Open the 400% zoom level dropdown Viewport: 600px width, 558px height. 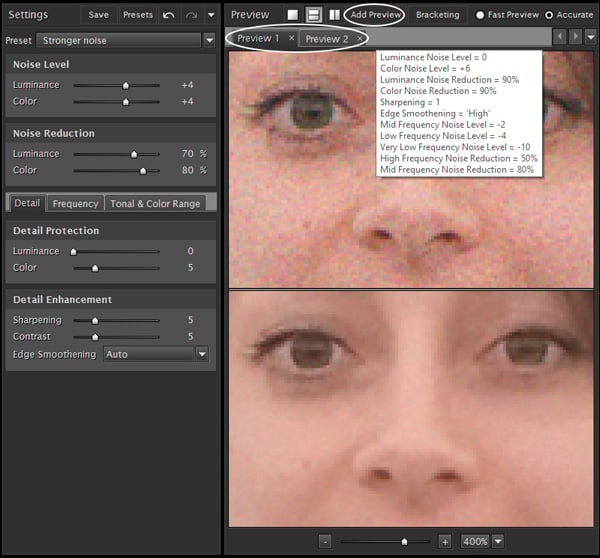pos(498,541)
